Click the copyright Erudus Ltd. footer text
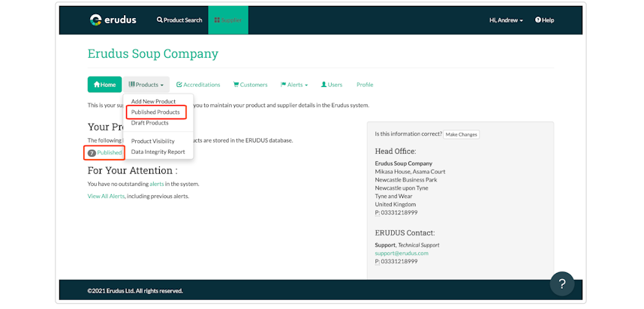 [135, 291]
